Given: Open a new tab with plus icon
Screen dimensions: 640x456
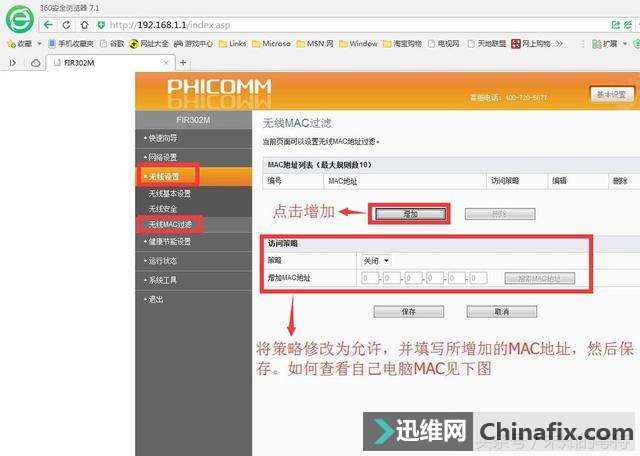Looking at the screenshot, I should tap(183, 62).
